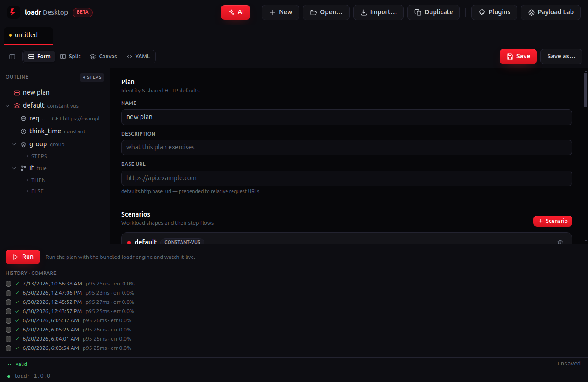Select ELSE branch in outline
The width and height of the screenshot is (588, 382).
click(37, 191)
